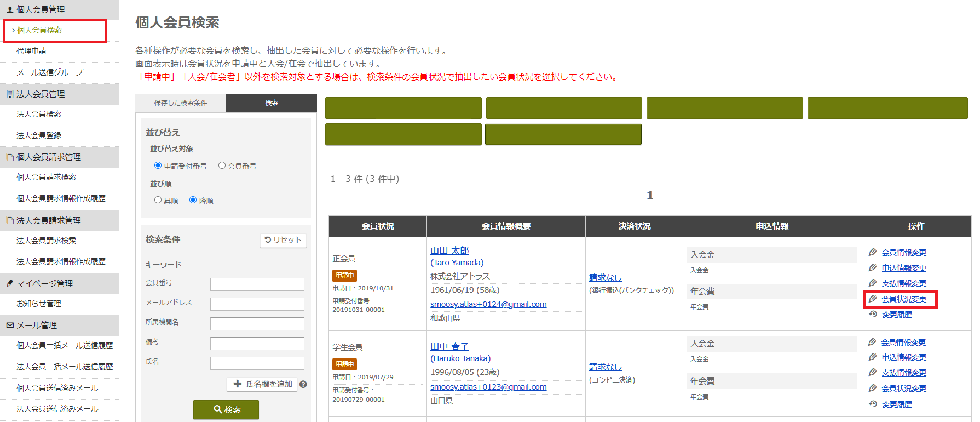Choose 昇順 ascending order radio
This screenshot has width=980, height=422.
(x=158, y=200)
